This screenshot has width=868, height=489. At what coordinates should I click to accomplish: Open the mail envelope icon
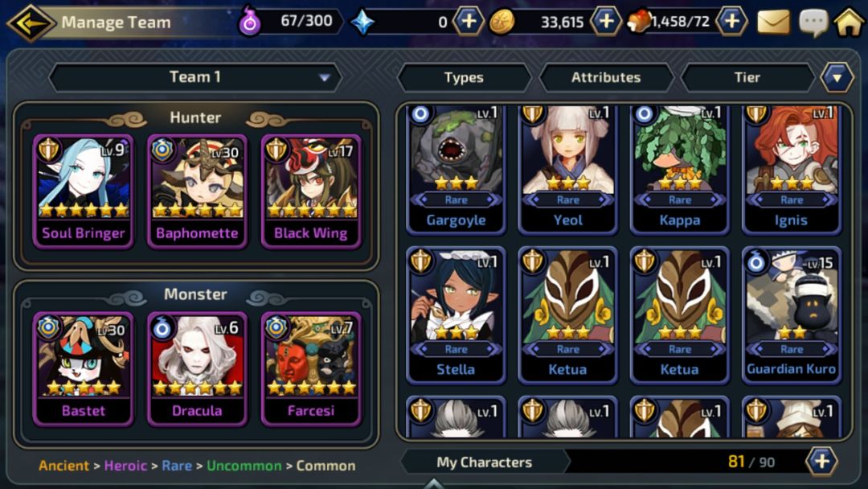tap(773, 23)
